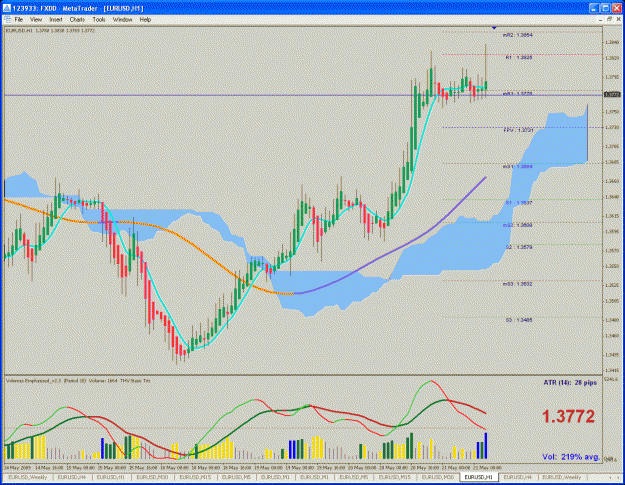This screenshot has width=625, height=485.
Task: Click the mR2 pivot level label
Action: click(517, 35)
